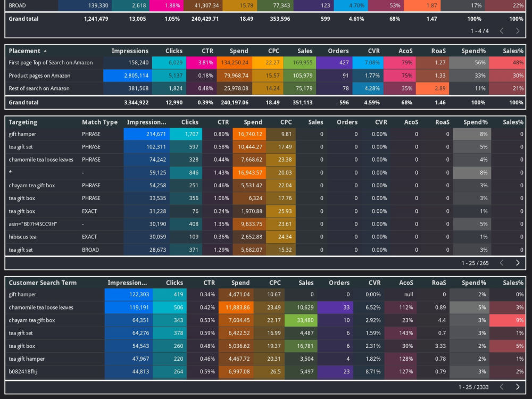
Task: Click tea gift set BROAD match type cell
Action: click(x=90, y=250)
